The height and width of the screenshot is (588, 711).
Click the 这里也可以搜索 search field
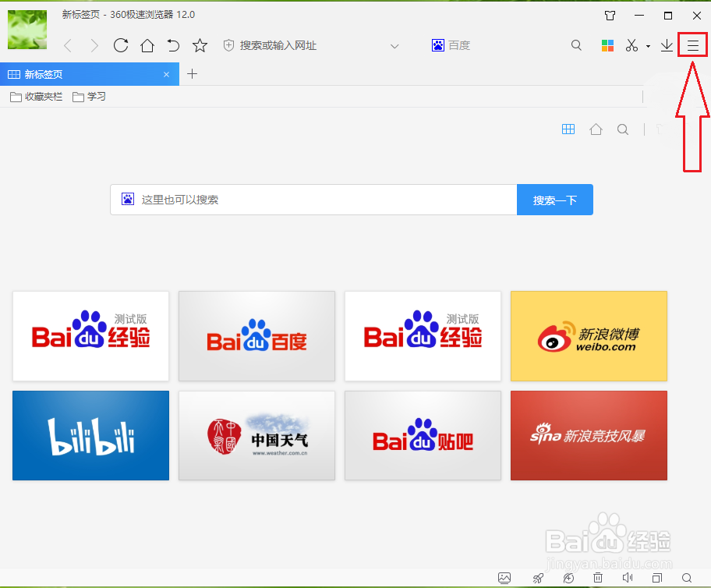[312, 200]
